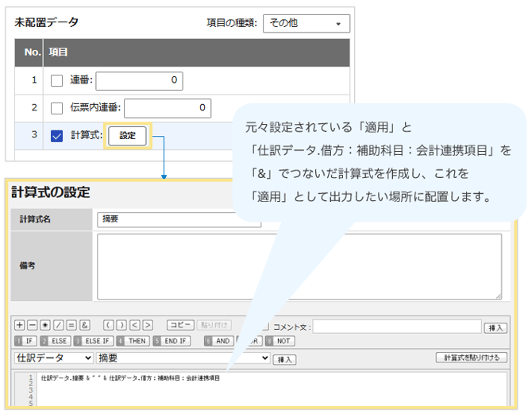Insert the greater-than operator
Viewport: 532px width, 418px height.
(x=148, y=325)
